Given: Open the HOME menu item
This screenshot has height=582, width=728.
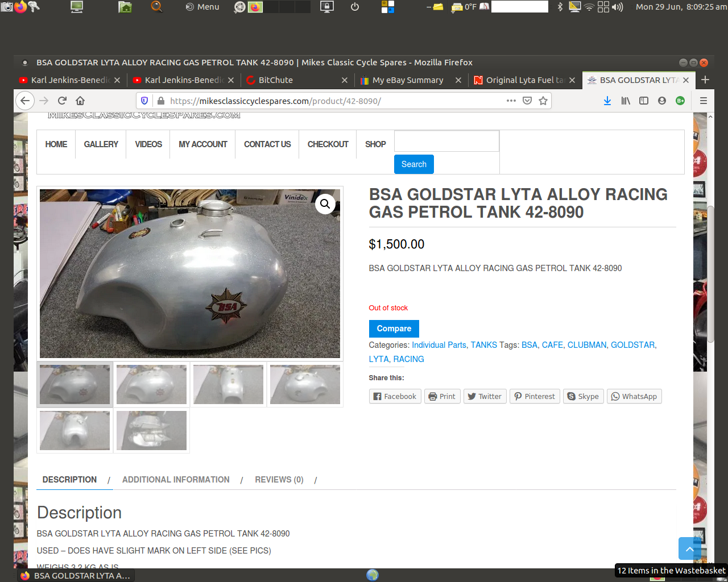Looking at the screenshot, I should coord(56,144).
